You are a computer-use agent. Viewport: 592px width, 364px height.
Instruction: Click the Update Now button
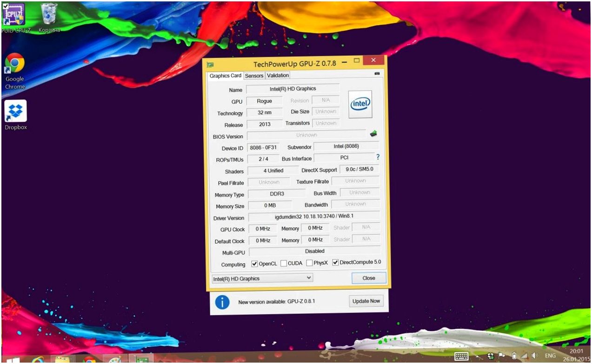point(366,301)
